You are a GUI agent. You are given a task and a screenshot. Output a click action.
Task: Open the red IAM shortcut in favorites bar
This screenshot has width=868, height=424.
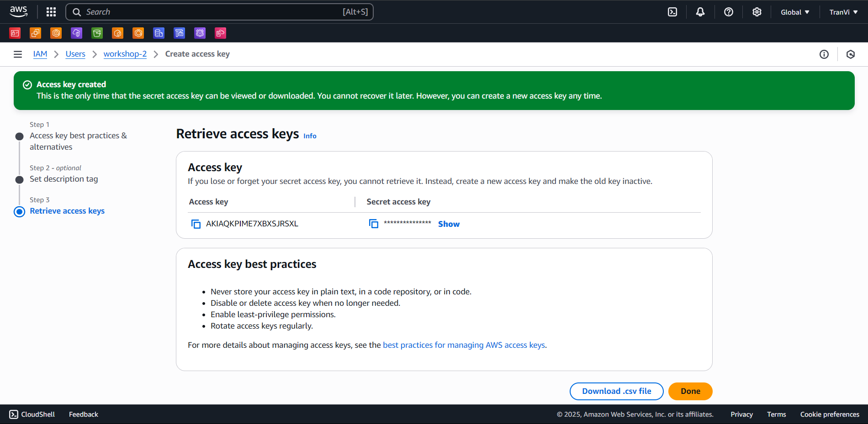pos(15,33)
